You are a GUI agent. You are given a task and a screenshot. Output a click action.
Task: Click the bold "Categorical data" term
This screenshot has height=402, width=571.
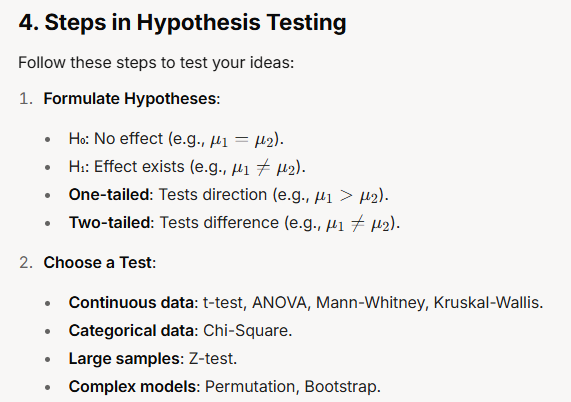point(131,331)
